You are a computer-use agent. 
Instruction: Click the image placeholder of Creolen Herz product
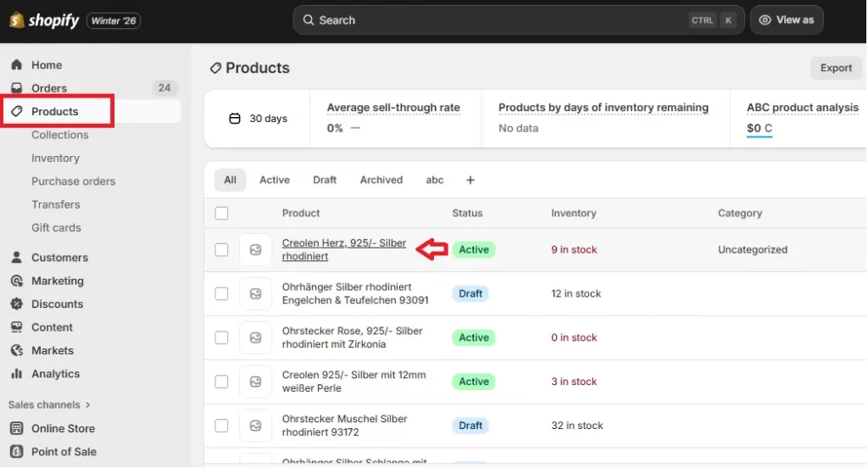click(x=255, y=250)
